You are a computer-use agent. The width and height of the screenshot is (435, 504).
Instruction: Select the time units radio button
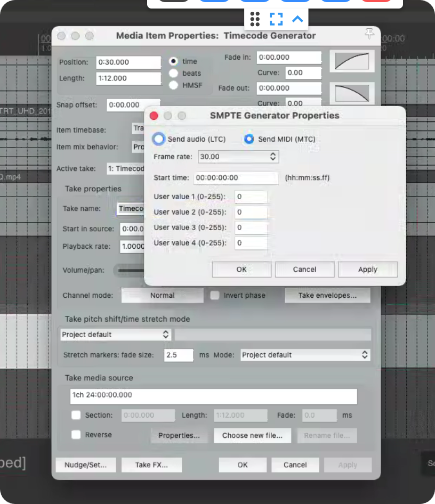coord(174,61)
